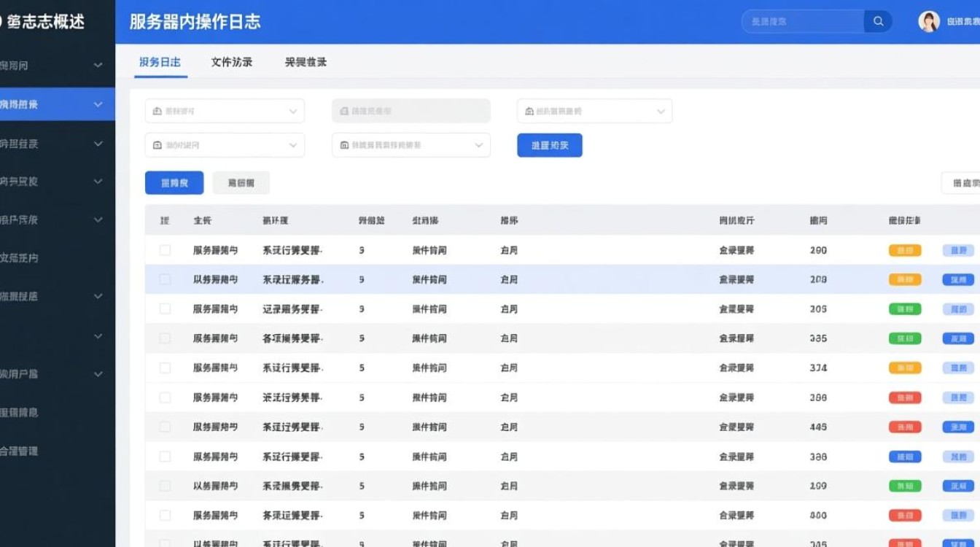Image resolution: width=980 pixels, height=547 pixels.
Task: Click the yellow status badge on the first row
Action: tap(904, 249)
